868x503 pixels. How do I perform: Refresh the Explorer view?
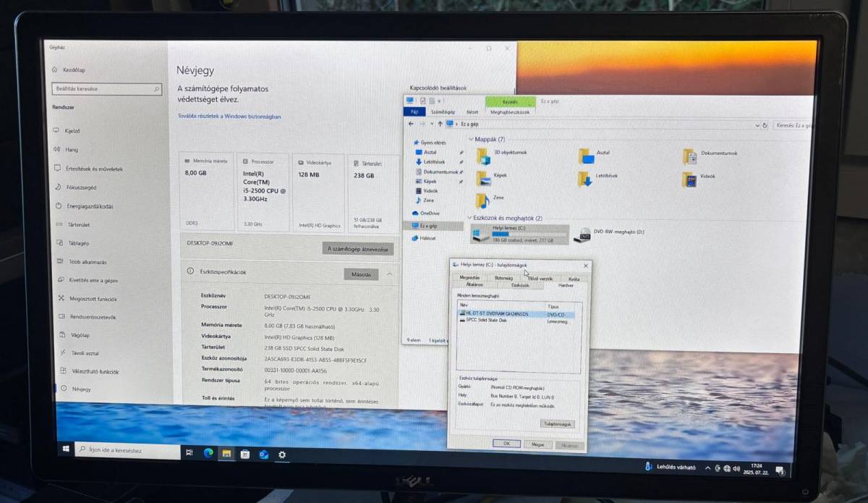765,125
